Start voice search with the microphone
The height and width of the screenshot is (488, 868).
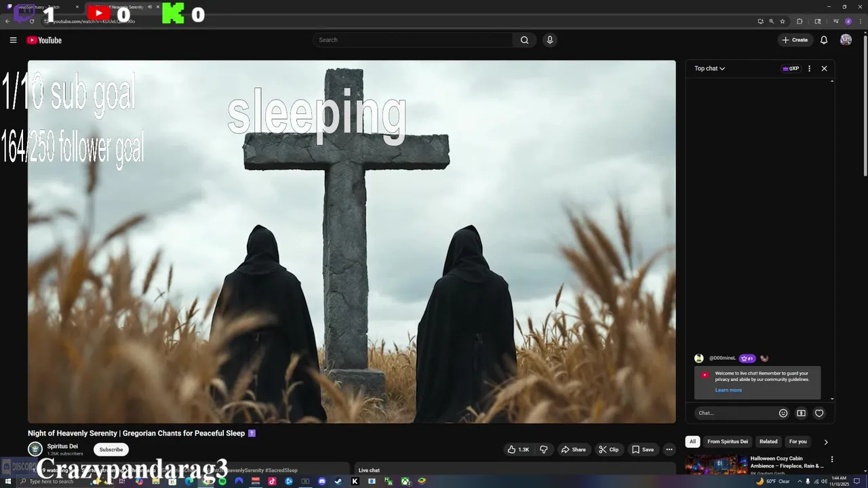pyautogui.click(x=550, y=40)
